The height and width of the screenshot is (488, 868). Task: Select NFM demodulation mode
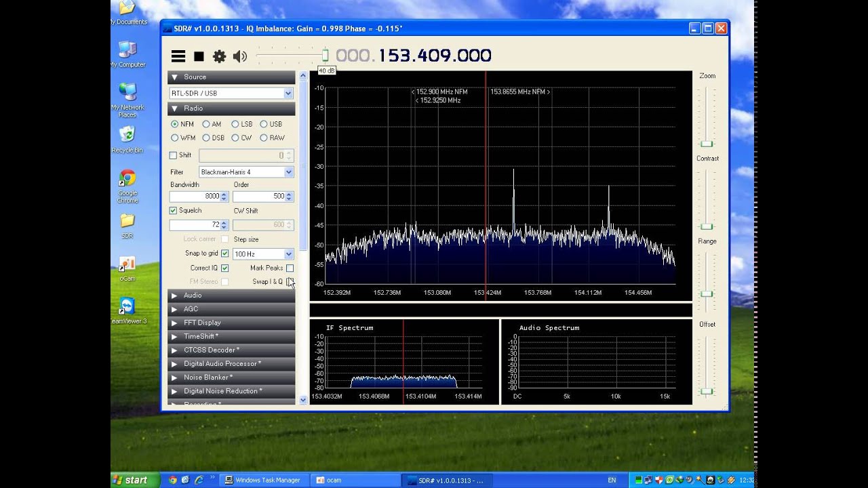pos(182,124)
